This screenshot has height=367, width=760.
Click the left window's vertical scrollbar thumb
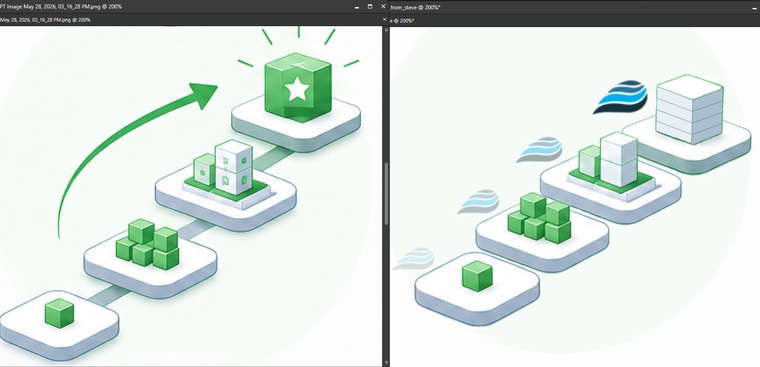coord(386,194)
